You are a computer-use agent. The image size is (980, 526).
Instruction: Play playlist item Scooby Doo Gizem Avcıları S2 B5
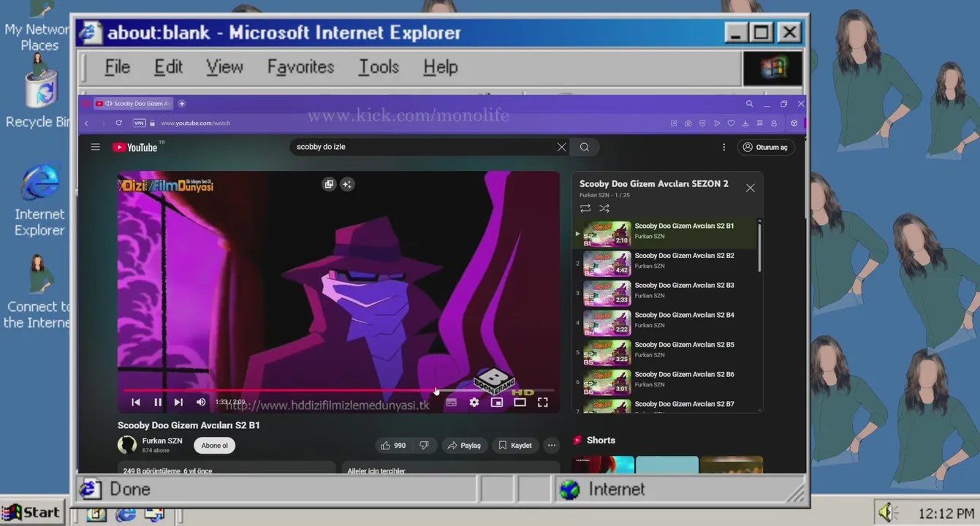665,352
